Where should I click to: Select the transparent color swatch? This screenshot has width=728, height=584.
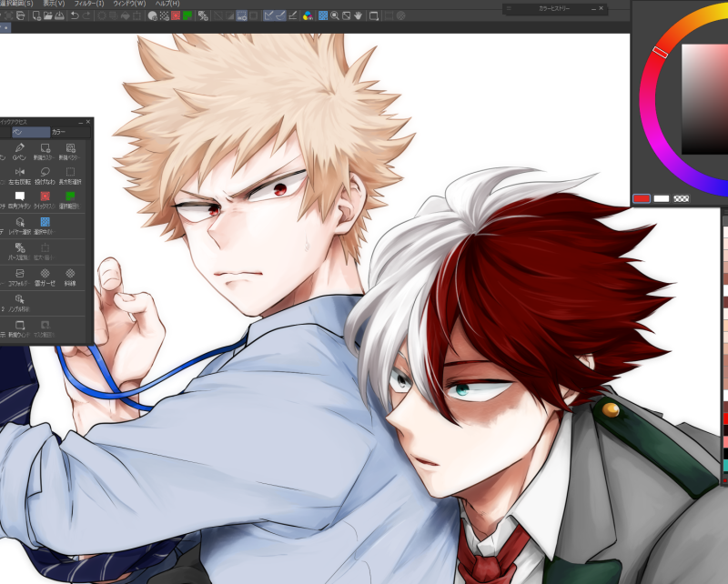click(x=681, y=198)
